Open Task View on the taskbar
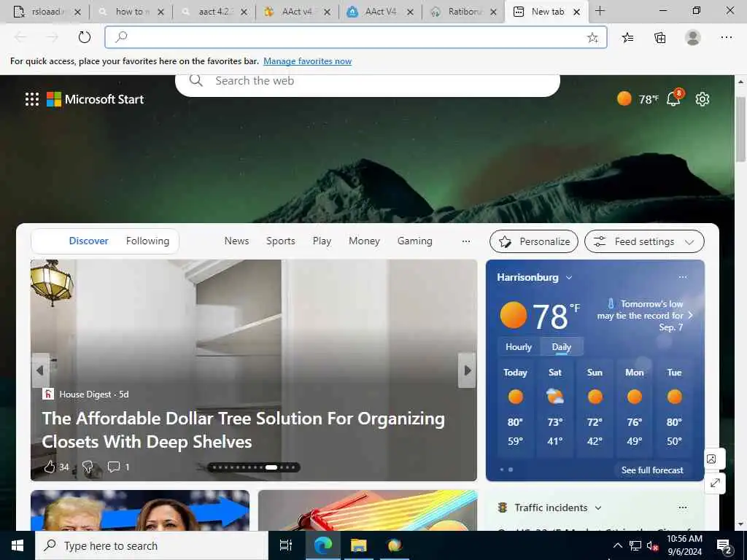The height and width of the screenshot is (560, 747). pos(285,545)
